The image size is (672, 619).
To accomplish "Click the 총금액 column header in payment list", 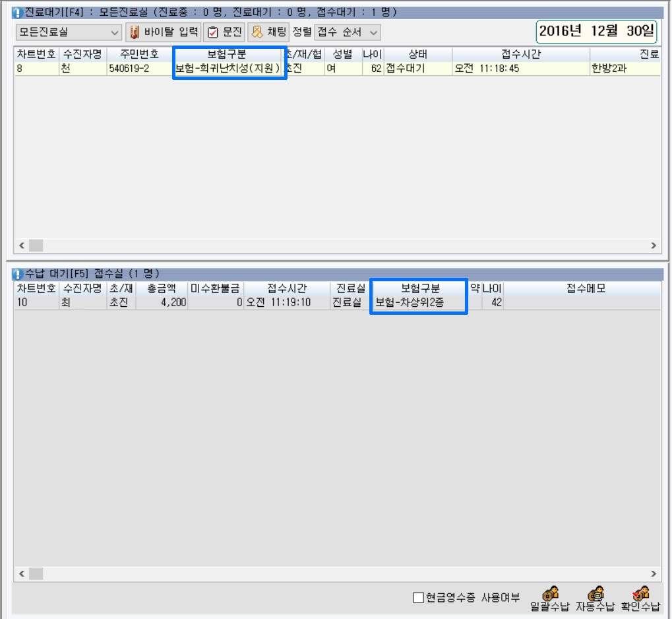I will point(162,289).
